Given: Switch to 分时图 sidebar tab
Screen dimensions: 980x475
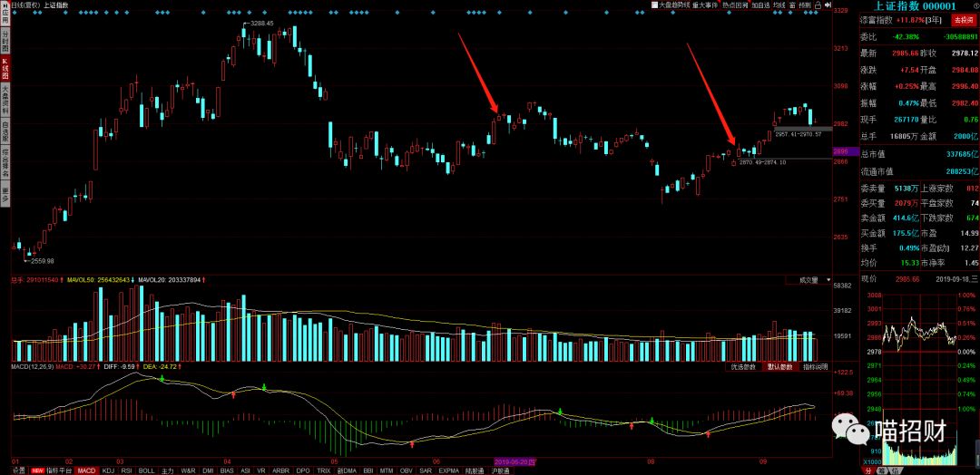Looking at the screenshot, I should pos(5,41).
